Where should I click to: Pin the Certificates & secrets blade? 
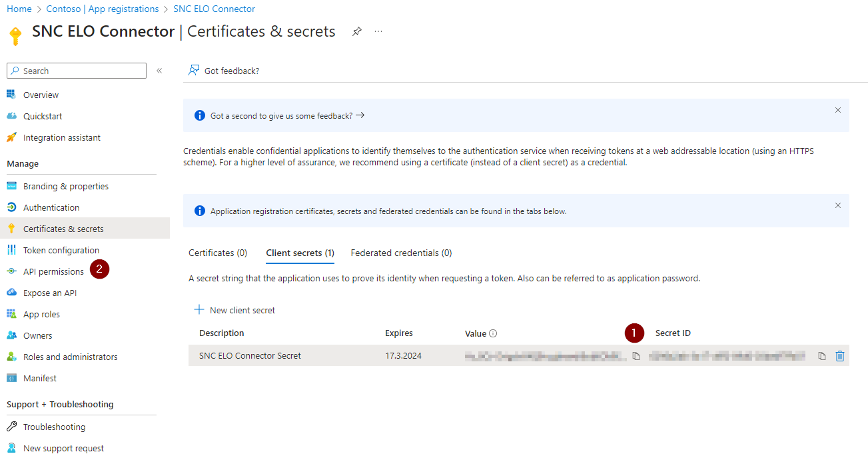pyautogui.click(x=356, y=31)
